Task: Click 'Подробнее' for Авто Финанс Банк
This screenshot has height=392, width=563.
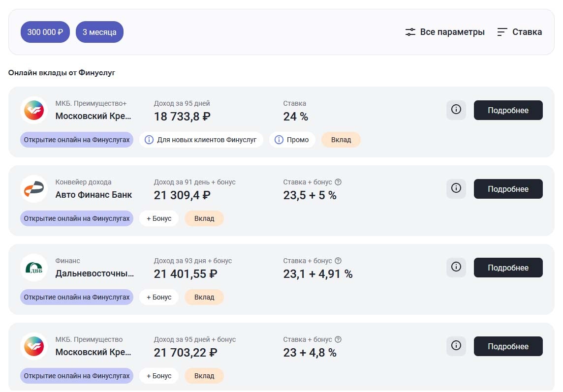Action: (x=508, y=189)
